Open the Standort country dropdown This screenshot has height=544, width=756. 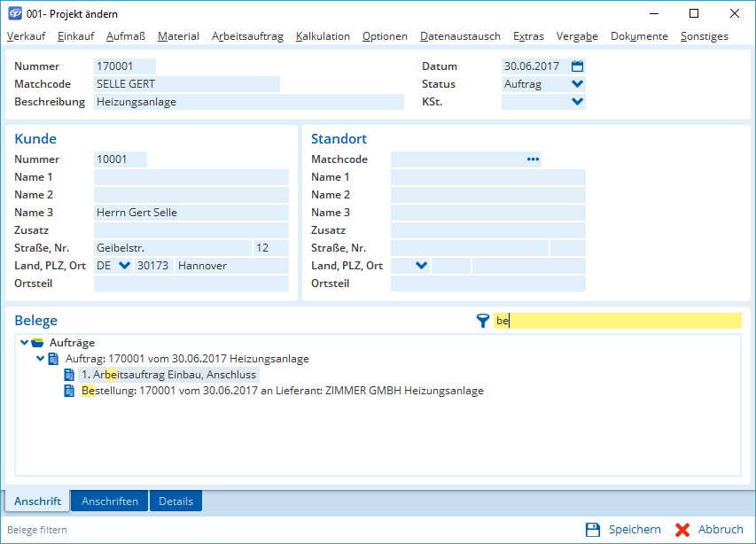tap(421, 266)
